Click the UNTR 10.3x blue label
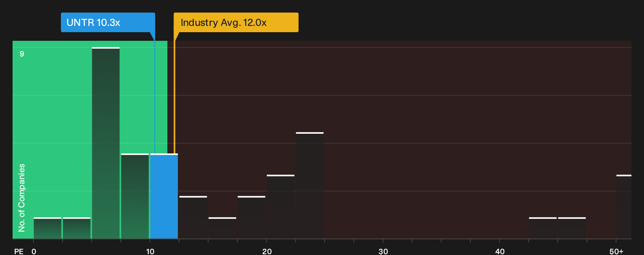 tap(108, 22)
